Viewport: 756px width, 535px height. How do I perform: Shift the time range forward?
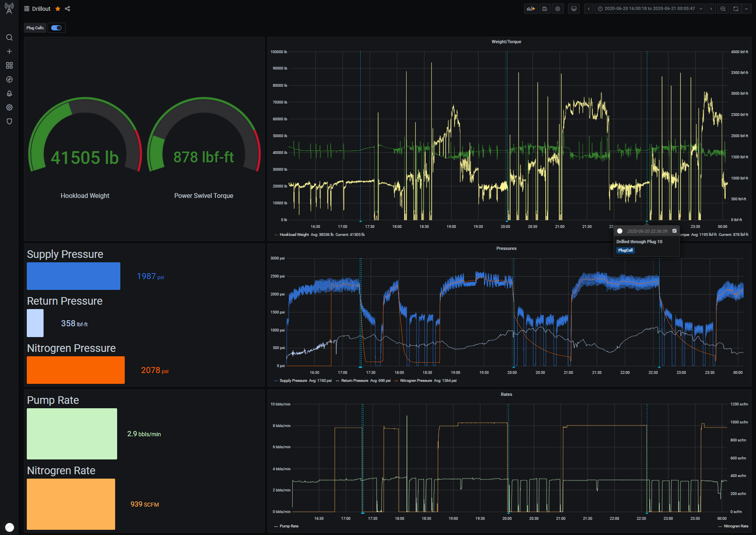point(711,9)
